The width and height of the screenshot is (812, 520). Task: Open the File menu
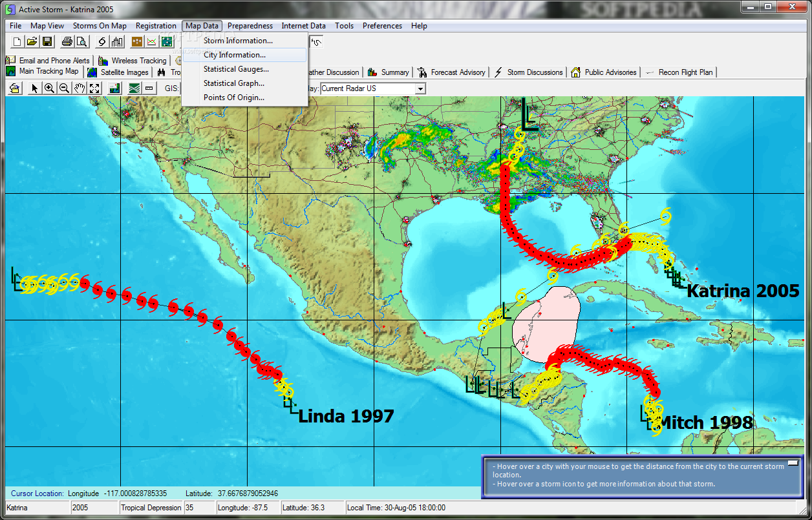[x=16, y=26]
